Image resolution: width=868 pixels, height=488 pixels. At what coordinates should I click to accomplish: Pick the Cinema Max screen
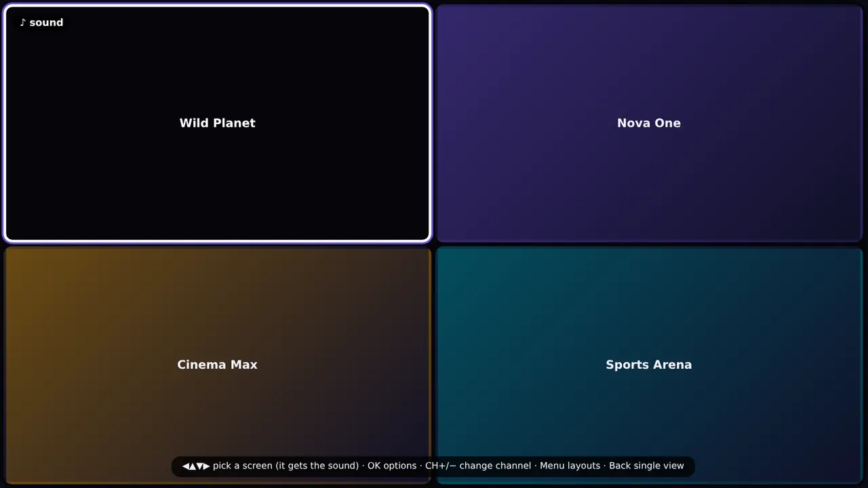click(217, 365)
